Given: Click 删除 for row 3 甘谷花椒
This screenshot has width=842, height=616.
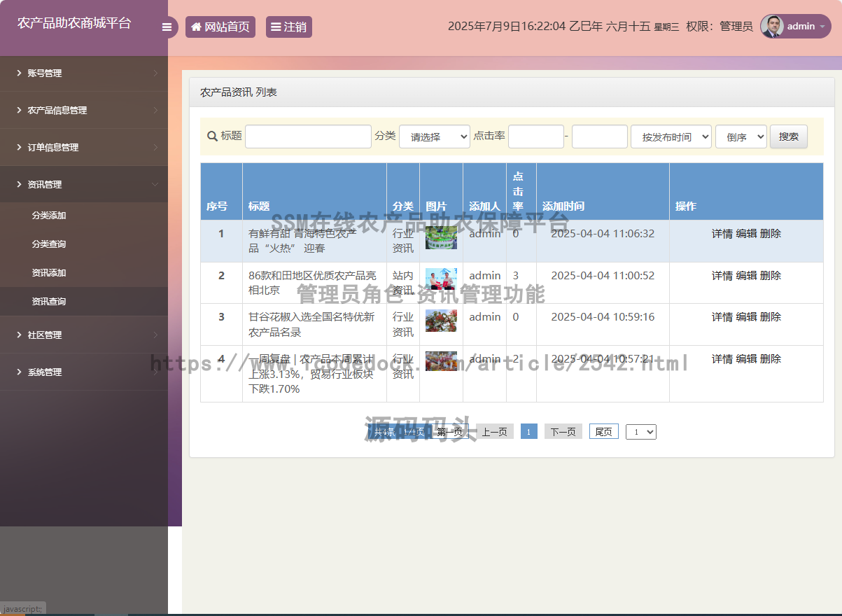Looking at the screenshot, I should click(x=771, y=317).
